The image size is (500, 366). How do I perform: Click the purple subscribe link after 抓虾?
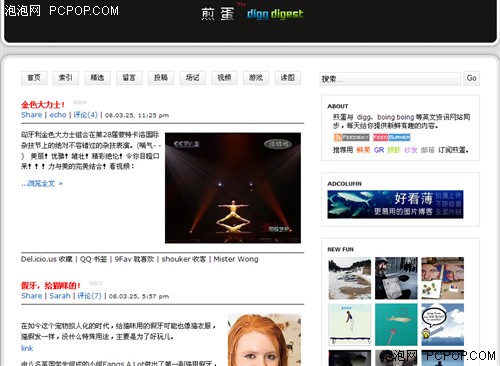pos(411,150)
